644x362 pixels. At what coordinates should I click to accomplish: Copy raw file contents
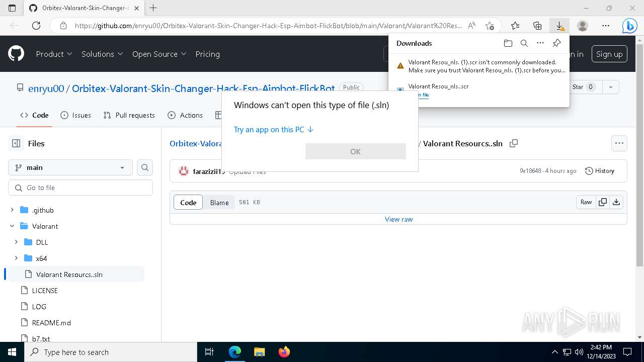pos(603,202)
